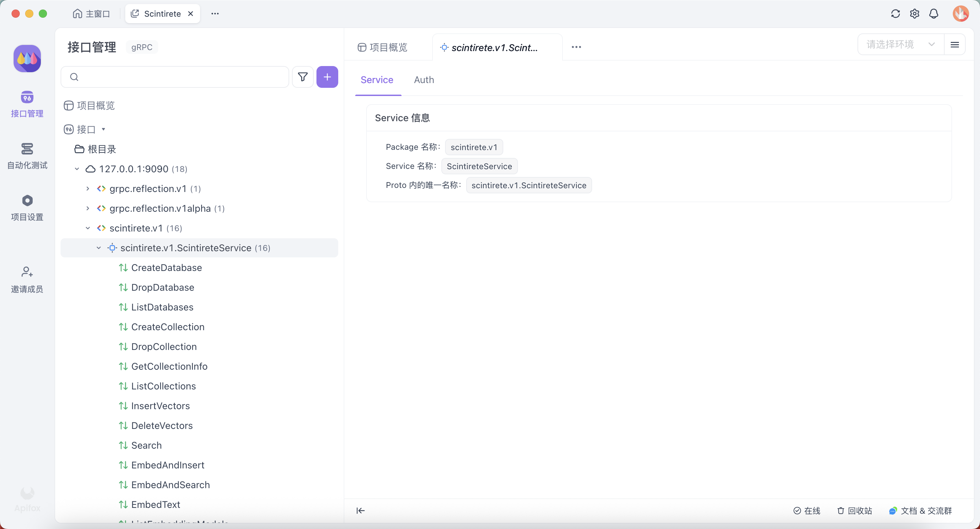Image resolution: width=980 pixels, height=529 pixels.
Task: Collapse scintirete.v1.ScintireteService chevron
Action: 99,248
